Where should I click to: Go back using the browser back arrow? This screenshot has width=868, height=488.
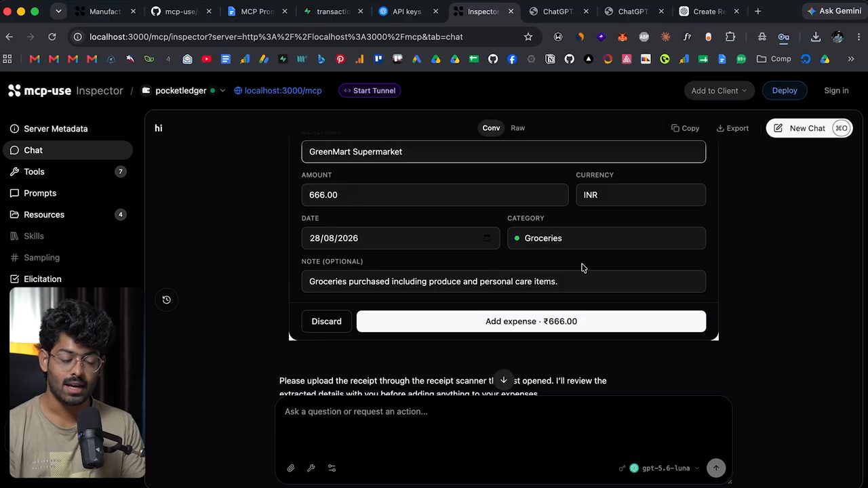click(x=9, y=37)
